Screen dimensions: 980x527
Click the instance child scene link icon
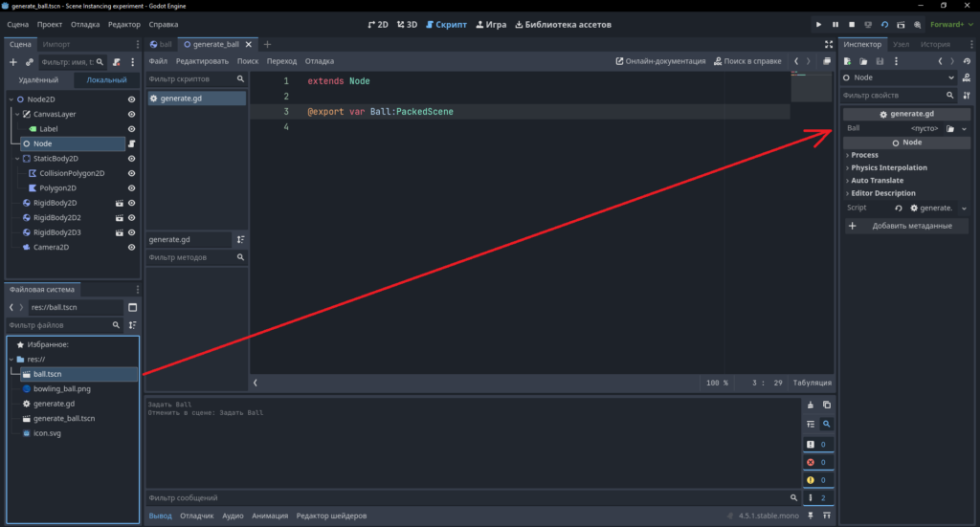tap(29, 62)
